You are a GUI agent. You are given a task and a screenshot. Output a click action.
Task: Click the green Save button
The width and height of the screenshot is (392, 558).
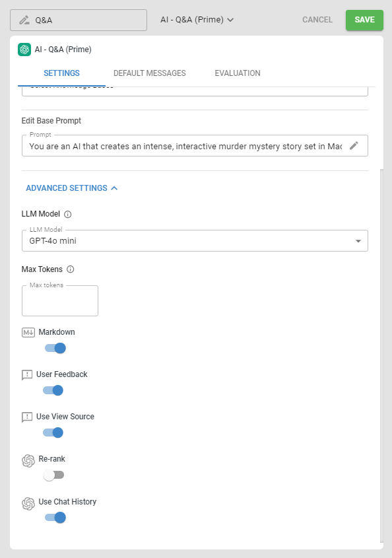point(364,20)
